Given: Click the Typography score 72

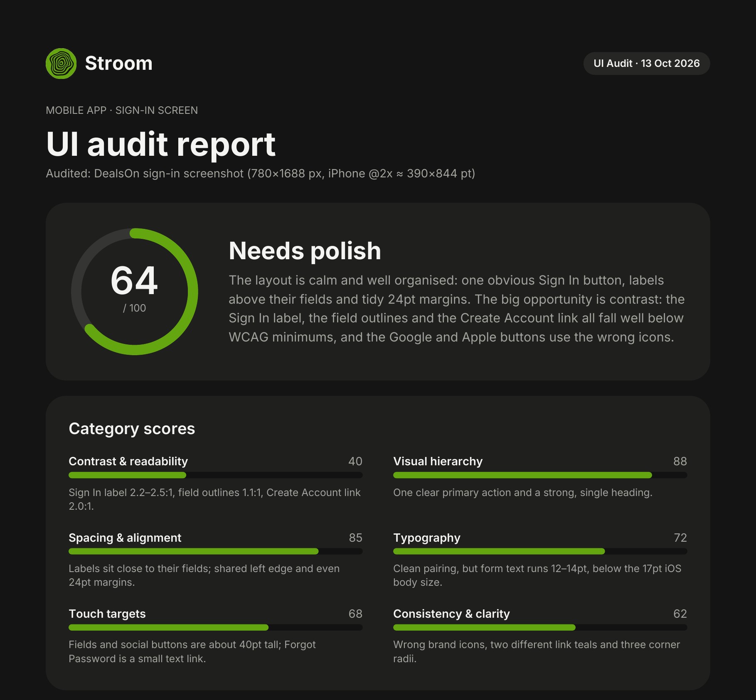Looking at the screenshot, I should pyautogui.click(x=680, y=538).
